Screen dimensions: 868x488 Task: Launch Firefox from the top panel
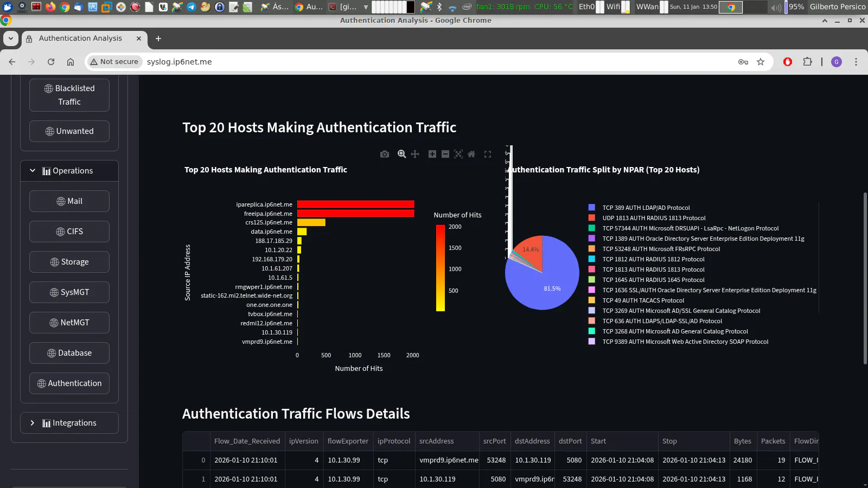(x=50, y=7)
